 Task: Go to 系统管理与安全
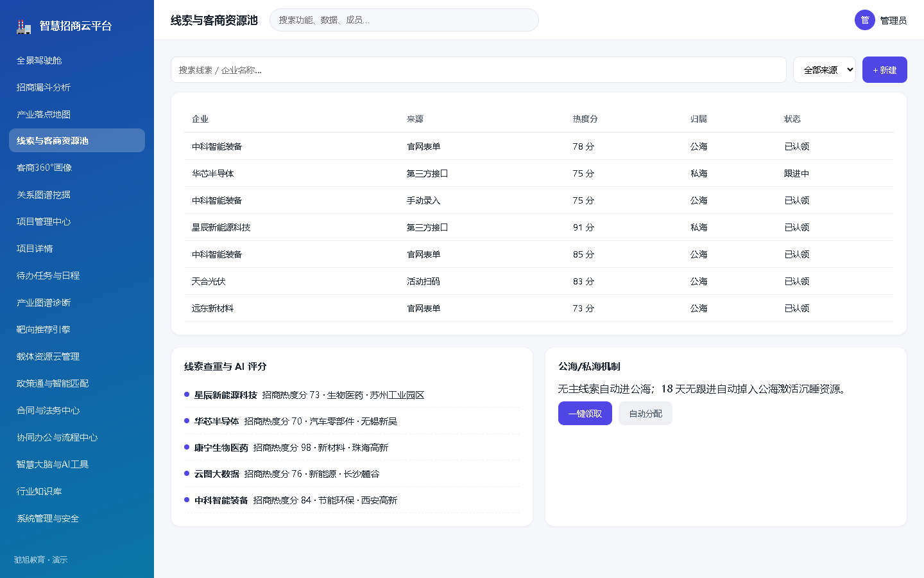pos(77,518)
